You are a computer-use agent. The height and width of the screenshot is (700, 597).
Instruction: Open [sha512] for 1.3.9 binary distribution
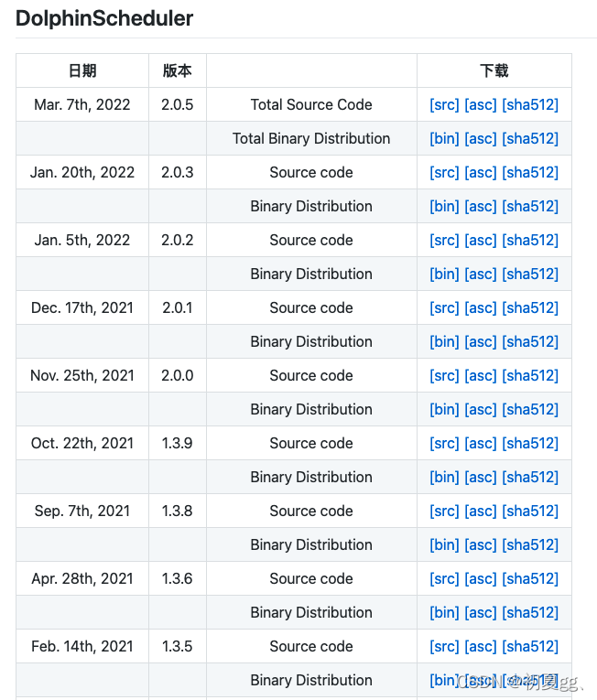[x=530, y=477]
